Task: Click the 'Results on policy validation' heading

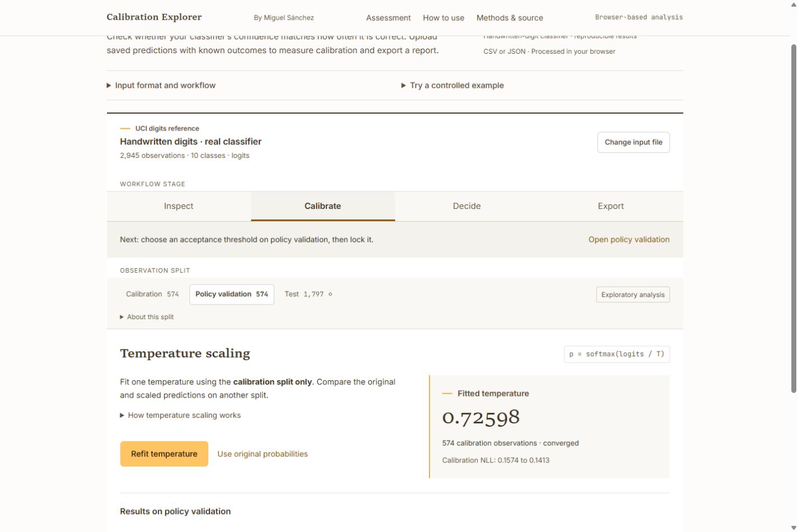Action: coord(175,511)
